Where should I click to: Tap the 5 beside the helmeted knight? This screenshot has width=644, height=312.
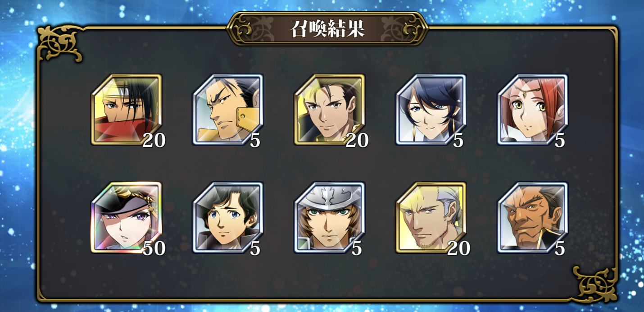357,248
